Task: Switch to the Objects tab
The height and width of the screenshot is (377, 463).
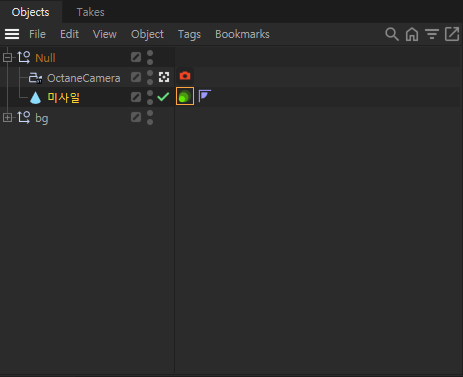Action: click(30, 12)
